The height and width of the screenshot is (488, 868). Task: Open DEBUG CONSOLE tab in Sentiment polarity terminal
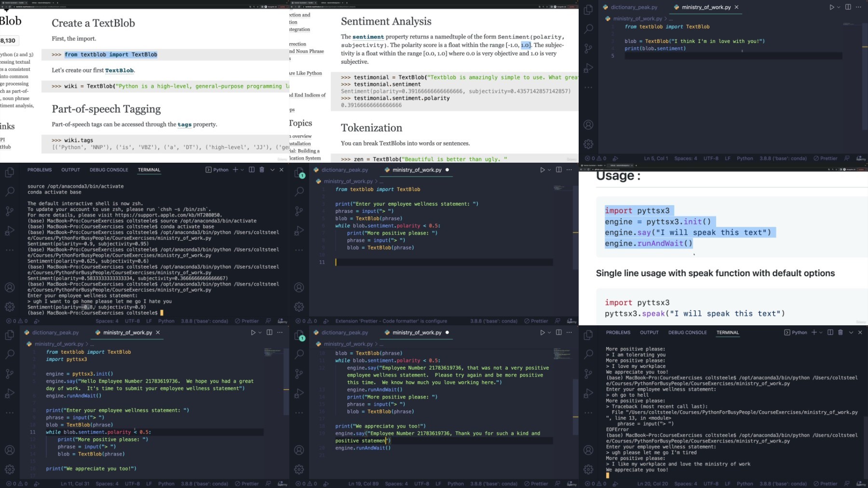109,170
